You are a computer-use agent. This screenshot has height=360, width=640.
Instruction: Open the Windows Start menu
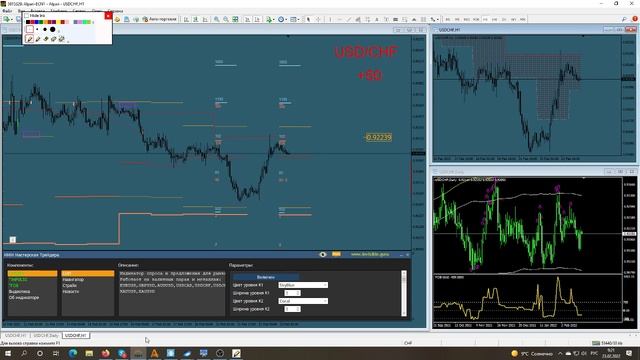8,353
